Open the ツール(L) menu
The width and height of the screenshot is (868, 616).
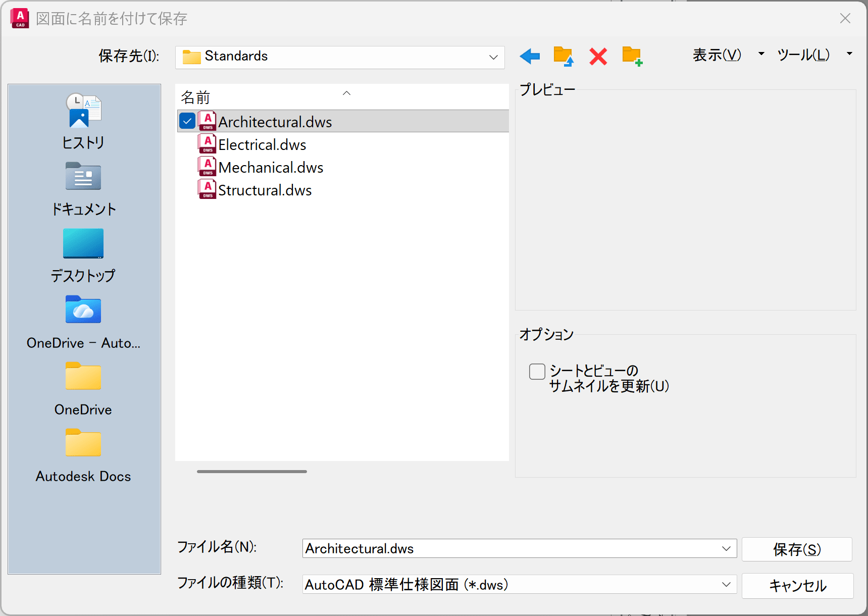803,55
